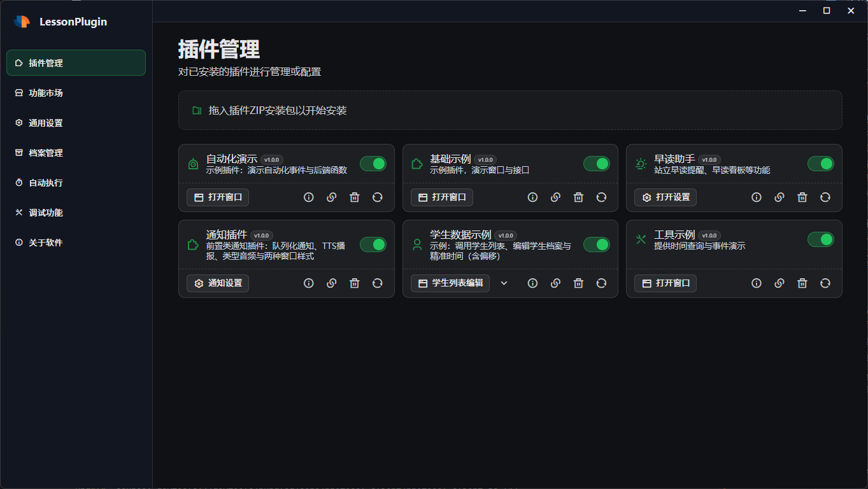Click the trash icon on 学生数据示例 card
Viewport: 868px width, 489px height.
578,283
